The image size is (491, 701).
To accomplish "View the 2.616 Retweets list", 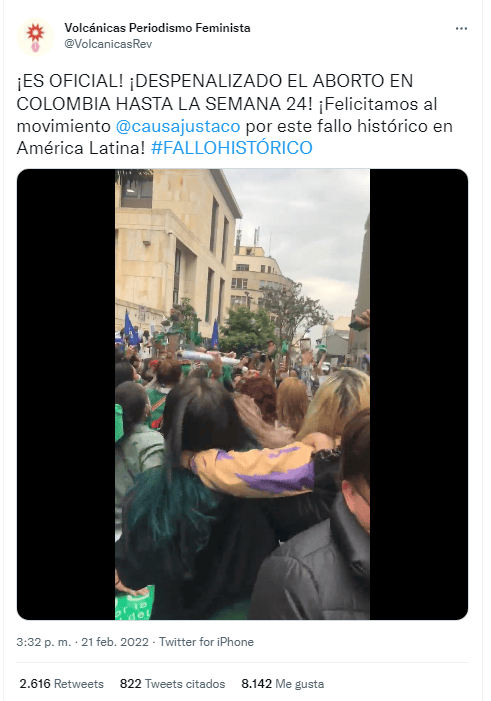I will (x=61, y=684).
